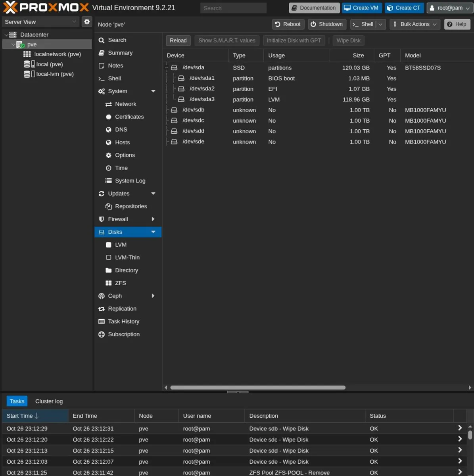This screenshot has height=476, width=474.
Task: Click the Create CT button
Action: [404, 8]
